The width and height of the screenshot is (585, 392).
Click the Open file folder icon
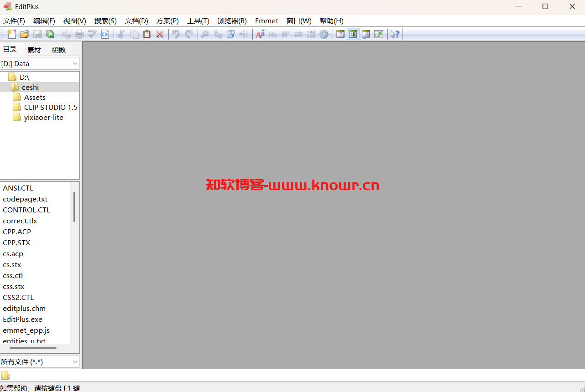(25, 34)
